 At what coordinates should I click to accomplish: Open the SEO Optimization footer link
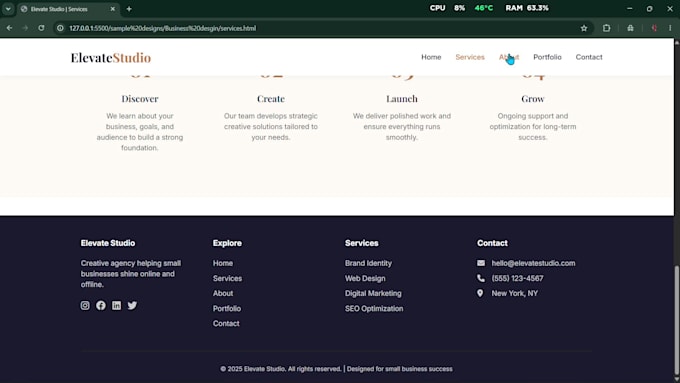tap(374, 308)
